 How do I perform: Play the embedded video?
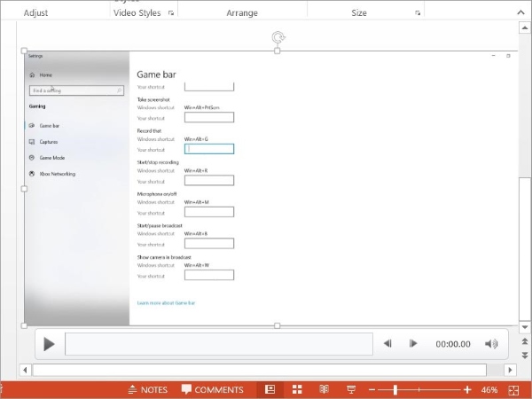tap(50, 344)
